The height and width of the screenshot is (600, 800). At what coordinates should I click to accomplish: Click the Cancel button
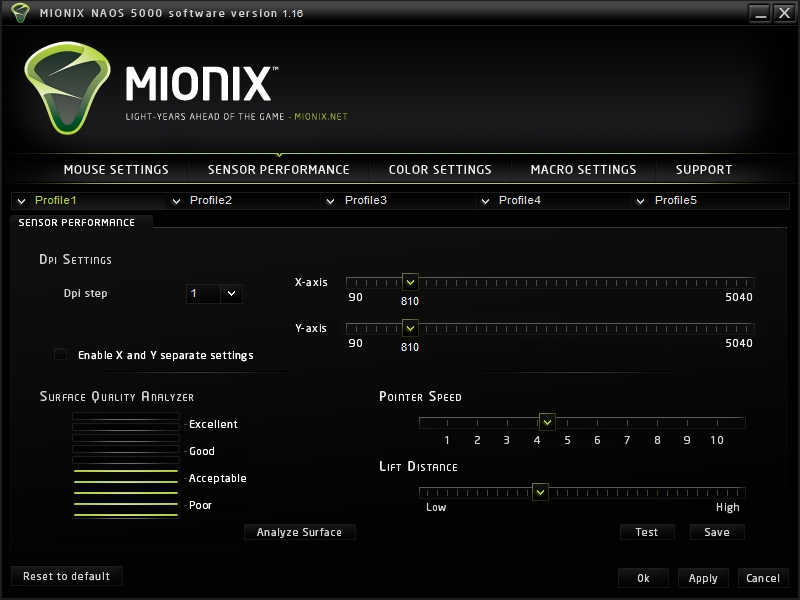coord(763,578)
